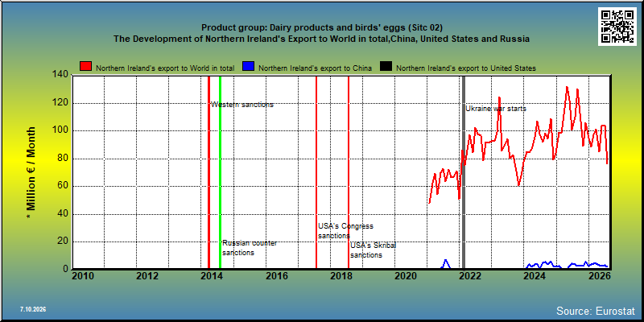Click the y-axis value 40

pyautogui.click(x=63, y=214)
